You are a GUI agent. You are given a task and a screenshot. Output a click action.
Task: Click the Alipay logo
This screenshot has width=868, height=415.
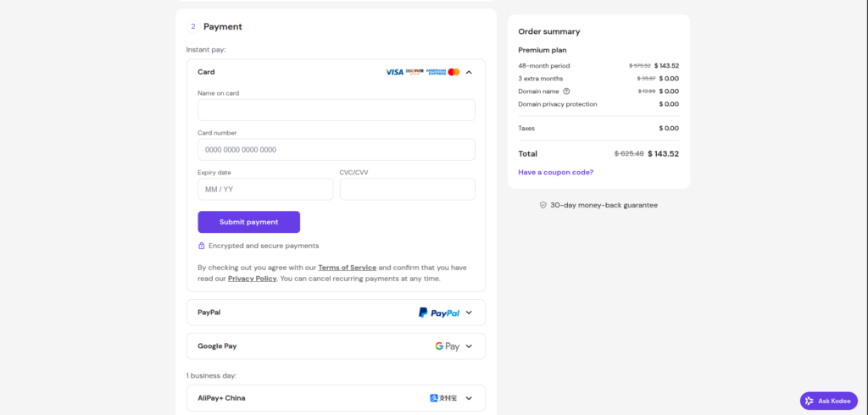coord(444,398)
